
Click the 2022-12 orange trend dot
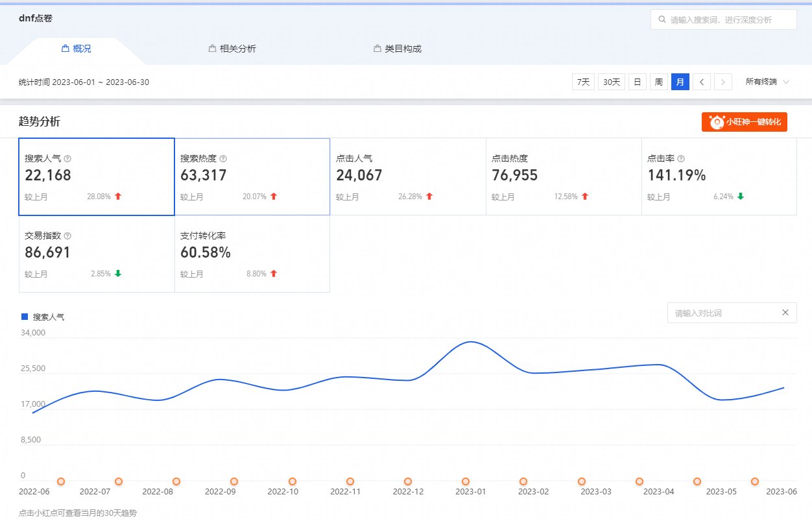click(408, 481)
